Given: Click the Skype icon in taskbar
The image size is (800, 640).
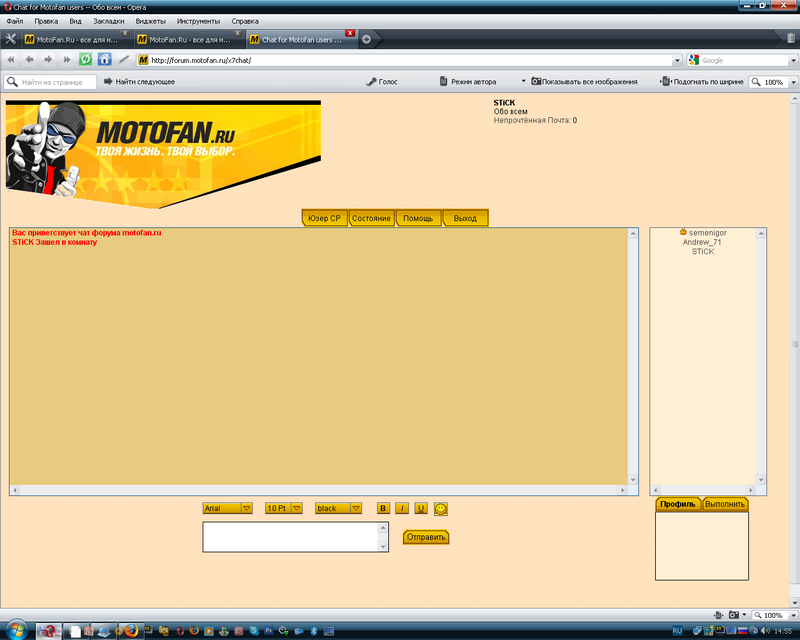Looking at the screenshot, I should click(x=254, y=631).
